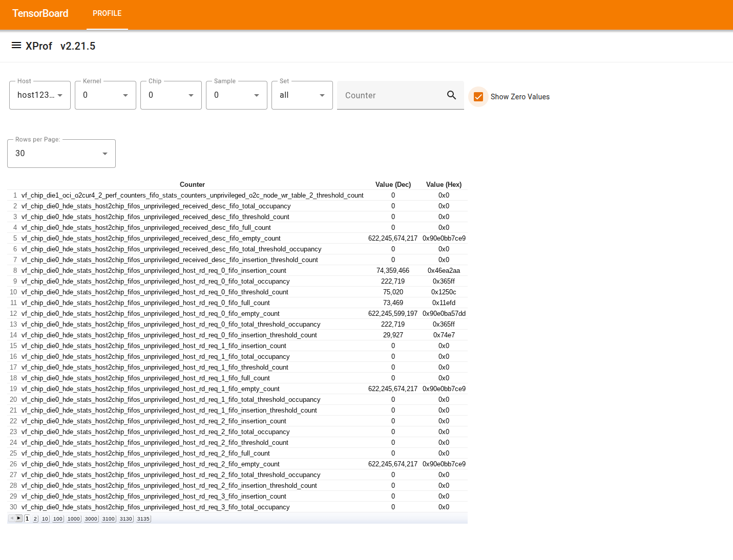Open the XProf navigation hamburger menu
Screen dimensions: 733x560
[16, 46]
